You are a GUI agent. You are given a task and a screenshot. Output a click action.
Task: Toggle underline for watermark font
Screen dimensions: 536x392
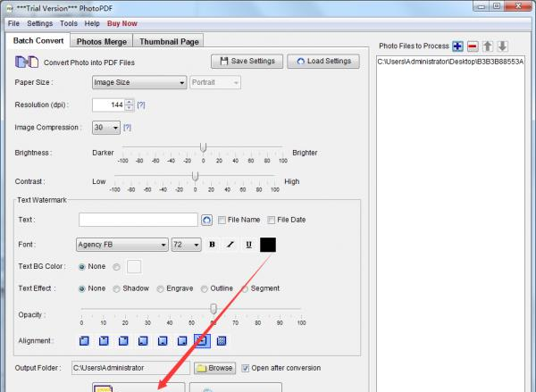(x=249, y=245)
